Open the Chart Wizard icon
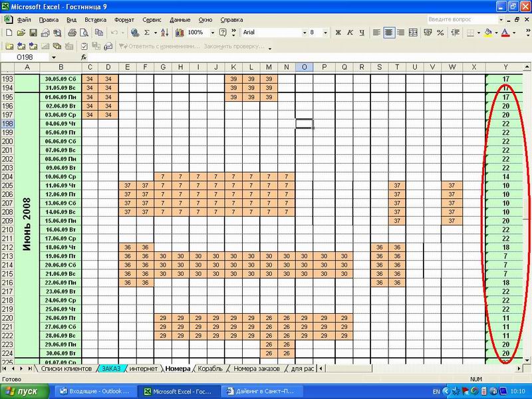Viewport: 532px width, 399px height. [x=178, y=33]
